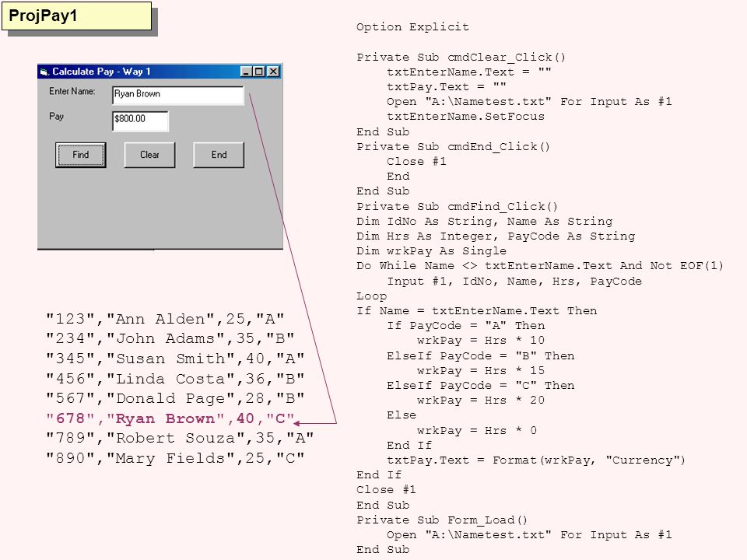Click the Private Sub cmdFind_Click() line

pyautogui.click(x=457, y=207)
